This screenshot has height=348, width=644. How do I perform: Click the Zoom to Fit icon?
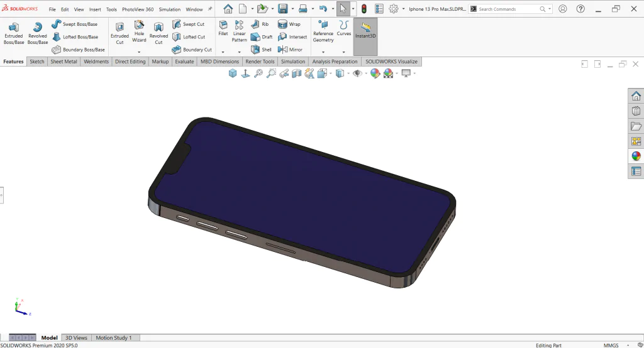tap(258, 73)
